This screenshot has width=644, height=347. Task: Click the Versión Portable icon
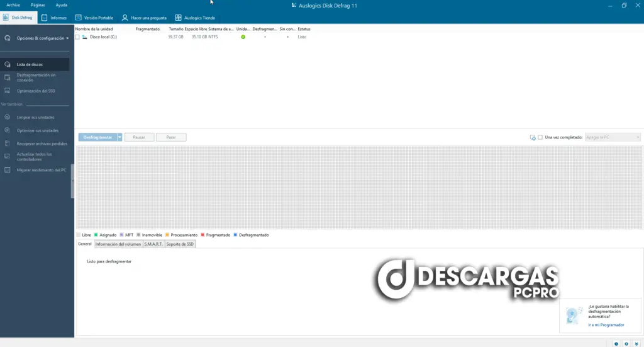(78, 18)
